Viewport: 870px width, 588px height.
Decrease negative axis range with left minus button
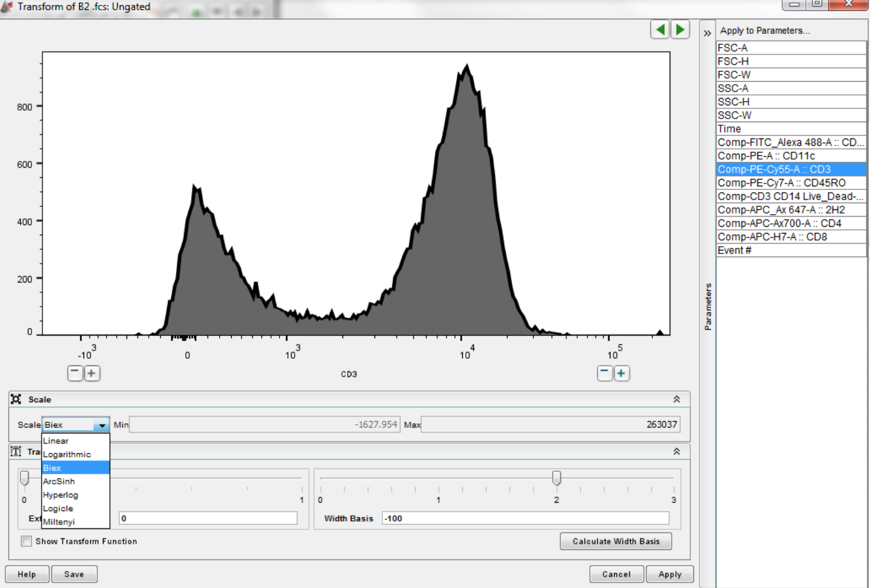tap(75, 373)
